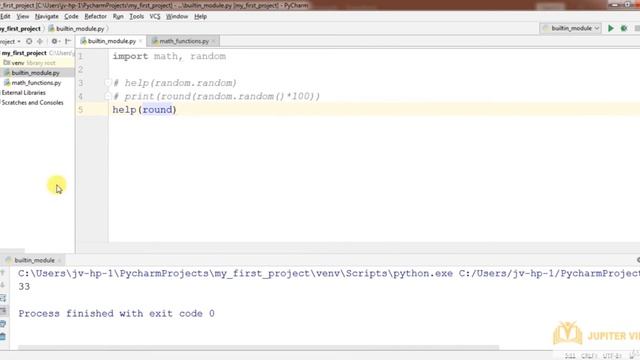Close the builtin_module.py editor tab
This screenshot has width=640, height=360.
tap(140, 41)
